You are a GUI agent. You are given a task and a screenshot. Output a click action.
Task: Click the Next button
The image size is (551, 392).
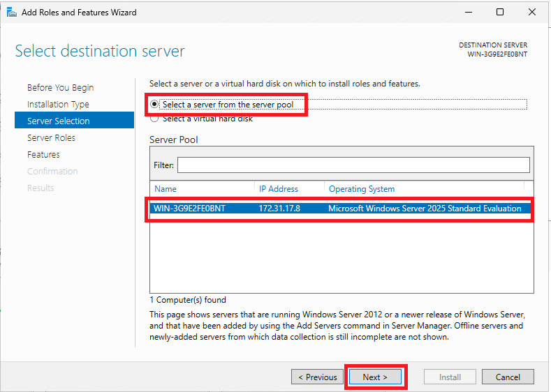click(375, 377)
